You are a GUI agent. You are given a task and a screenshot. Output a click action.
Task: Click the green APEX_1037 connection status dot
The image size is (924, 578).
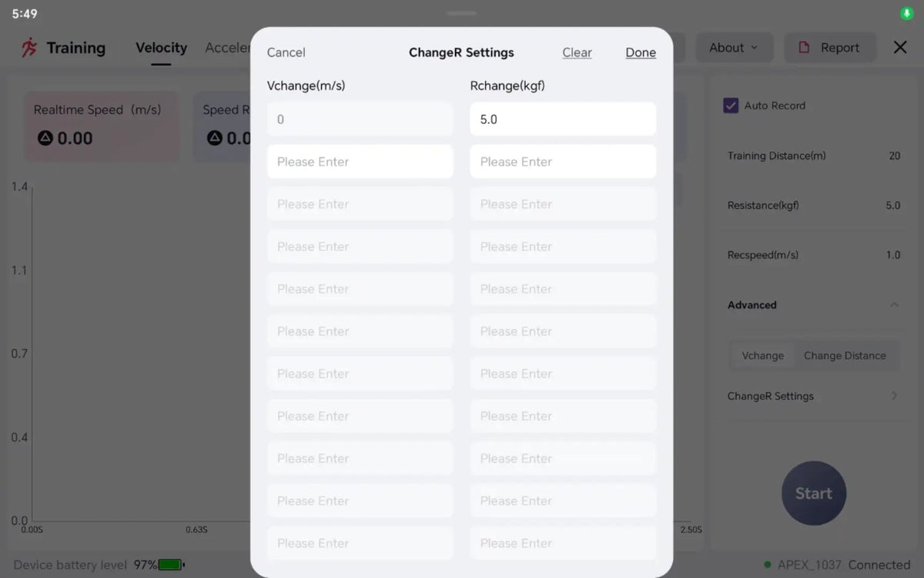click(x=768, y=565)
